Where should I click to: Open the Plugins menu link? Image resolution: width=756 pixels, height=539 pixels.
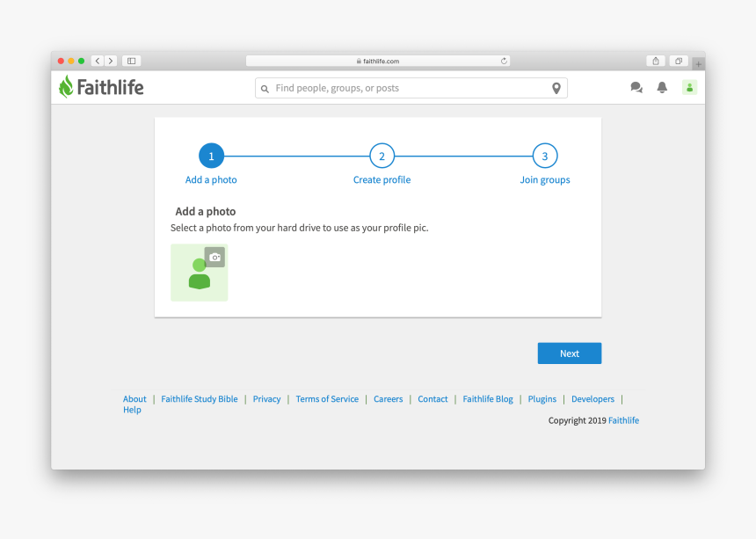(542, 398)
